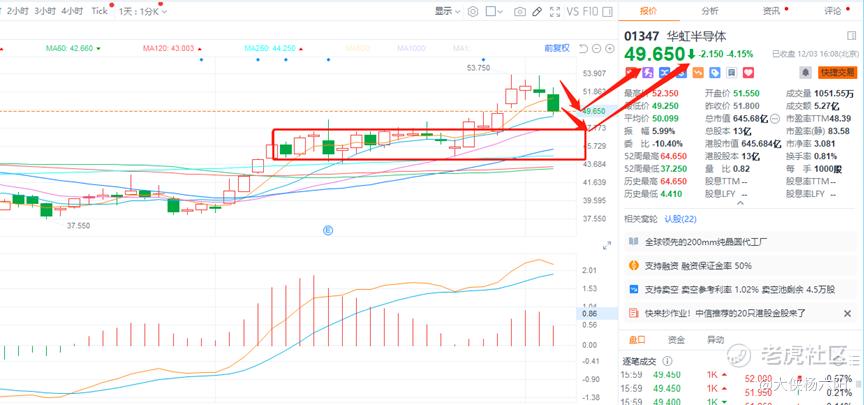Click the blue shuffle stock tag icon
Screen dimensions: 864x405
[665, 72]
